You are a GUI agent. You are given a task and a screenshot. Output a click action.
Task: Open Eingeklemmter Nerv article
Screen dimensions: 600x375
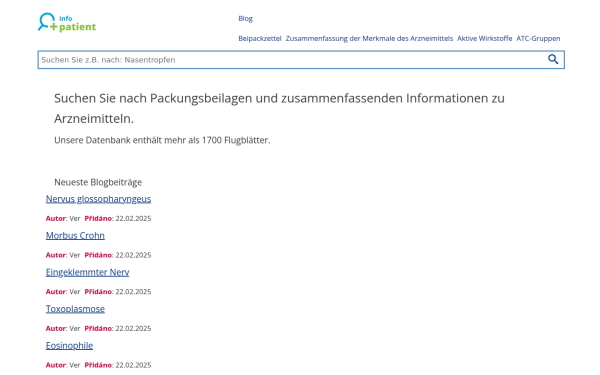[x=87, y=272]
